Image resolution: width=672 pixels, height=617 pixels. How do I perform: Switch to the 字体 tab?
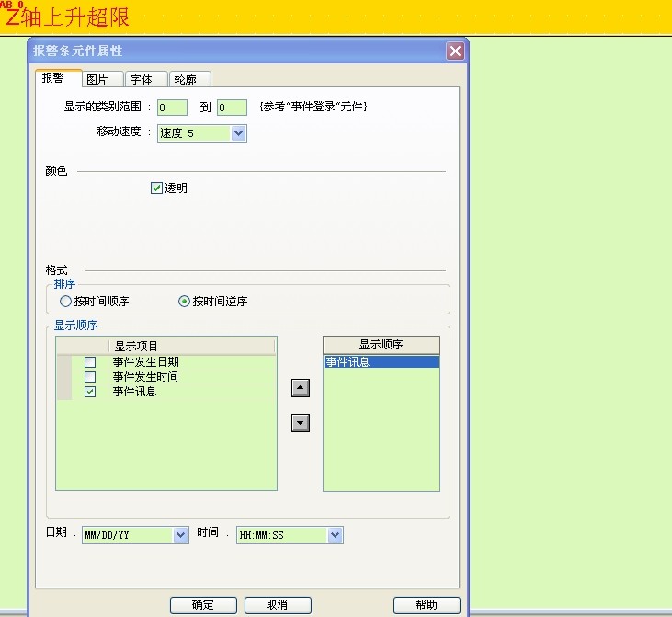144,79
